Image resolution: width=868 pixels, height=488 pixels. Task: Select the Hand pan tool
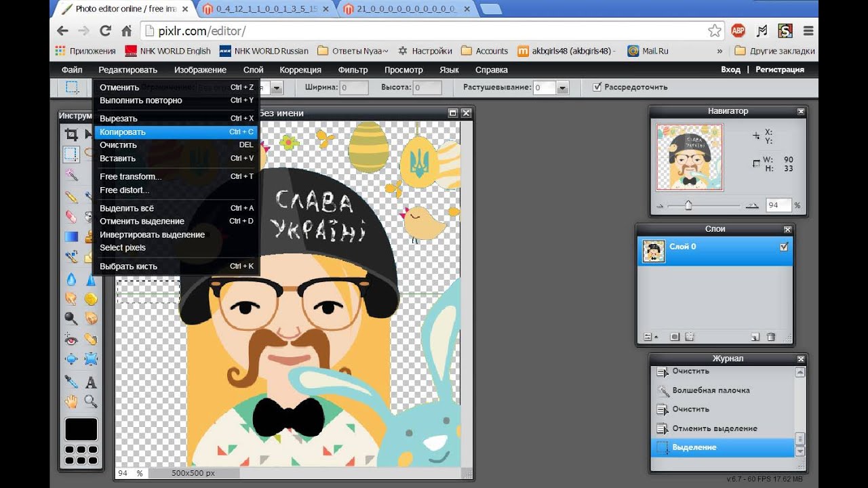tap(71, 401)
